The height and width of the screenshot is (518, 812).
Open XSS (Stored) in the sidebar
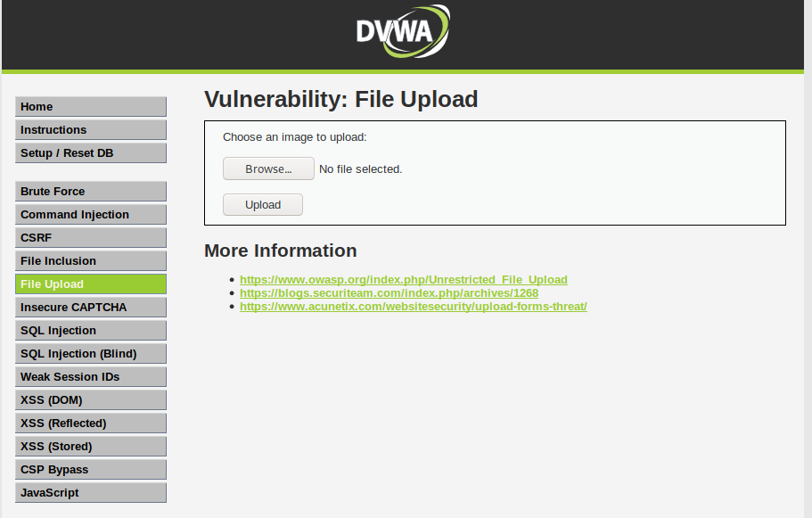pos(91,447)
